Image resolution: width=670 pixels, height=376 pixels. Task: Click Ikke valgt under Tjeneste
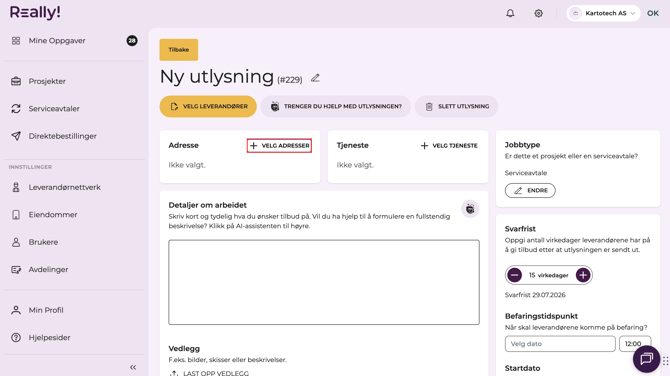[355, 165]
